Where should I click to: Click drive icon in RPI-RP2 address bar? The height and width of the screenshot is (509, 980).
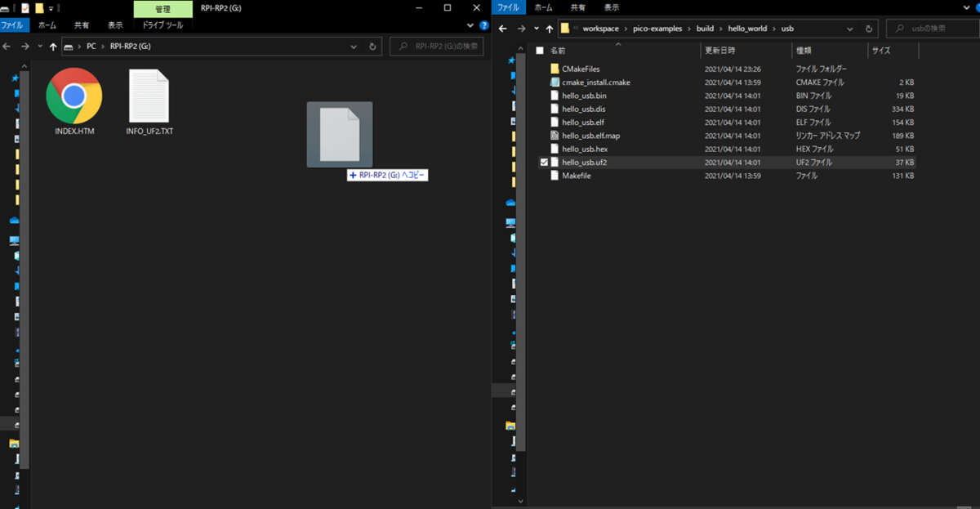[69, 47]
